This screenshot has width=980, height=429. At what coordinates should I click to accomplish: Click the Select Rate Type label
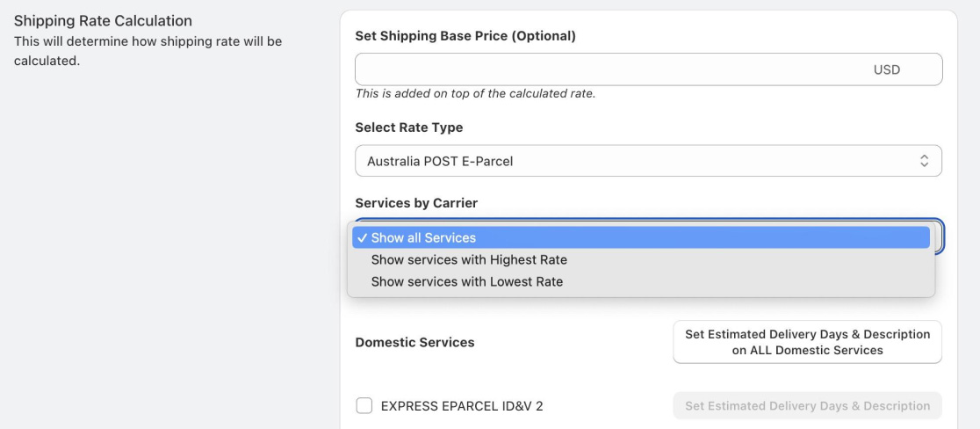(x=408, y=127)
